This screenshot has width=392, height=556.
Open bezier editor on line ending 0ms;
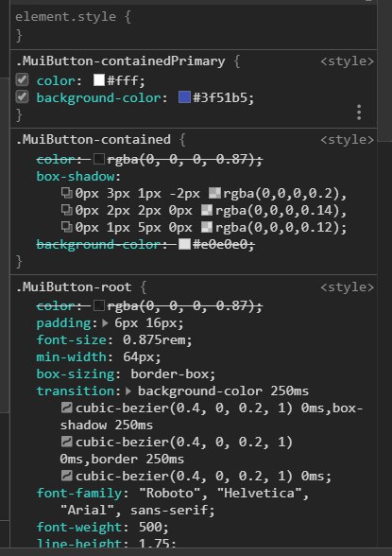pyautogui.click(x=66, y=476)
